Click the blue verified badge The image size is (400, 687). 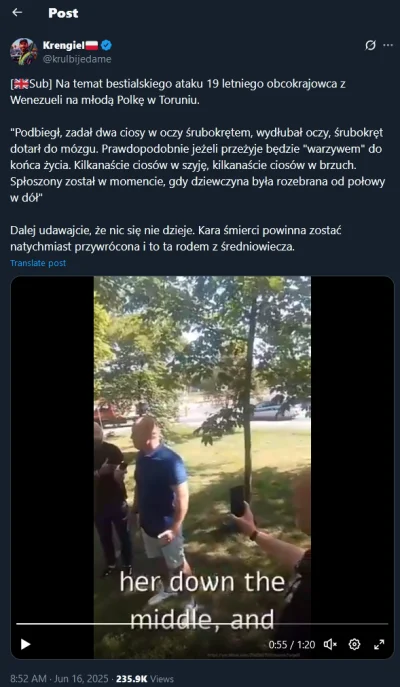106,45
